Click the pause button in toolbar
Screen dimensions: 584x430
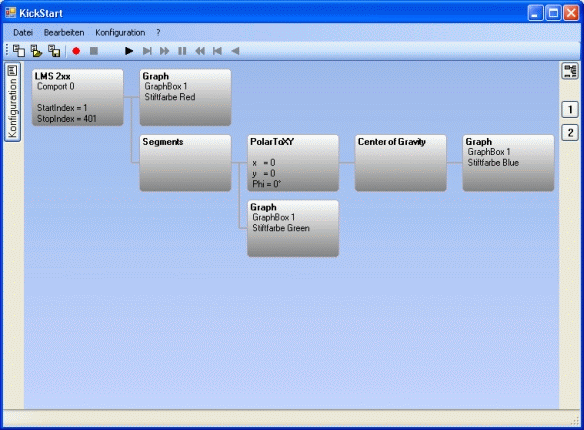[x=182, y=51]
